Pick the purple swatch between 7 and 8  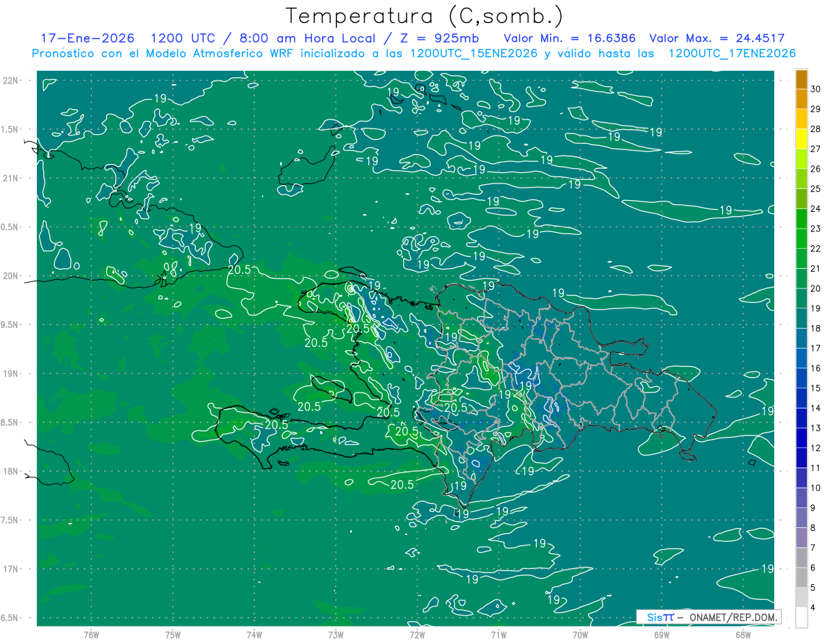click(802, 538)
